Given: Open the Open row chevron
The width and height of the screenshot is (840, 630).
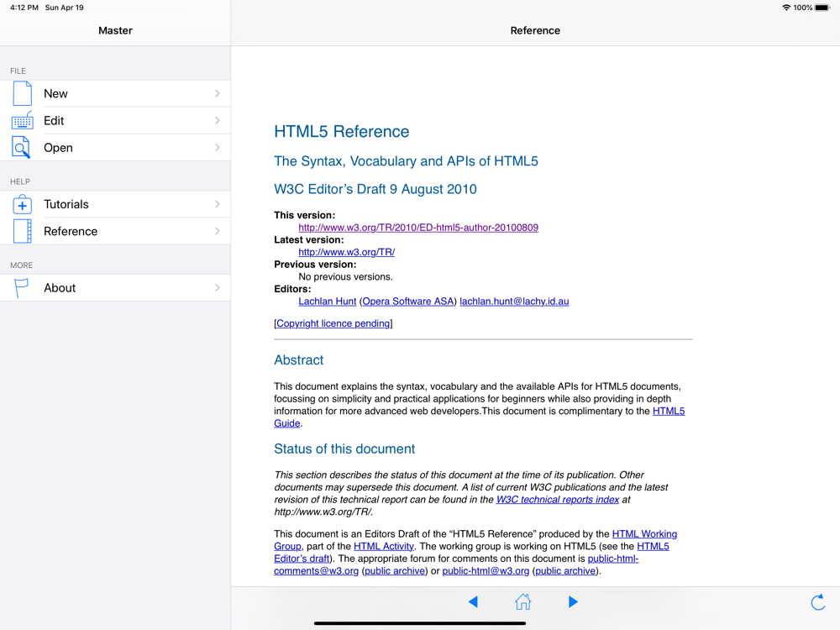Looking at the screenshot, I should click(217, 147).
